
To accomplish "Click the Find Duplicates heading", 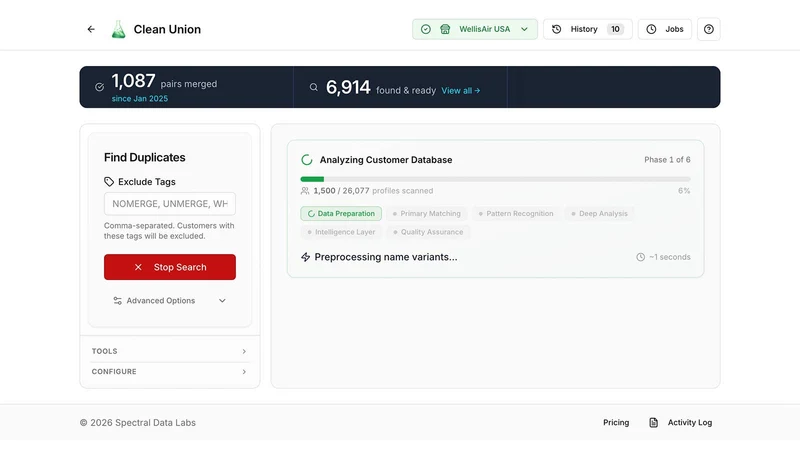I will tap(144, 157).
